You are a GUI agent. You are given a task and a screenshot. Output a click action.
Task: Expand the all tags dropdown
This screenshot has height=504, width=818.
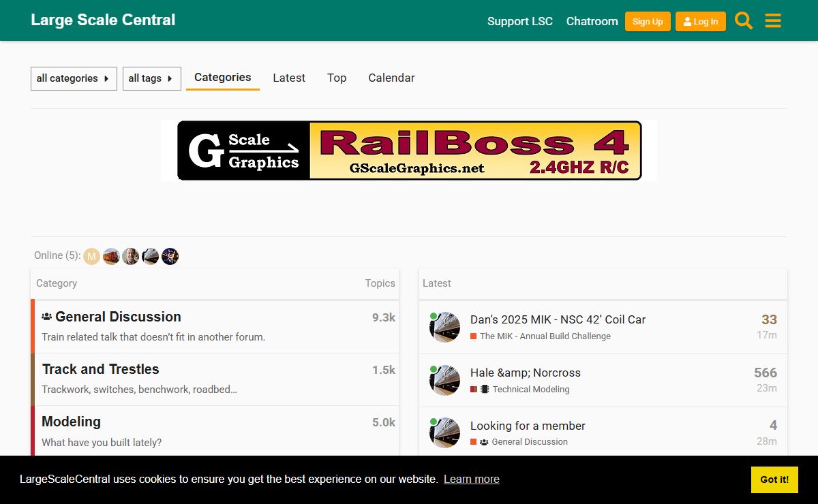151,78
